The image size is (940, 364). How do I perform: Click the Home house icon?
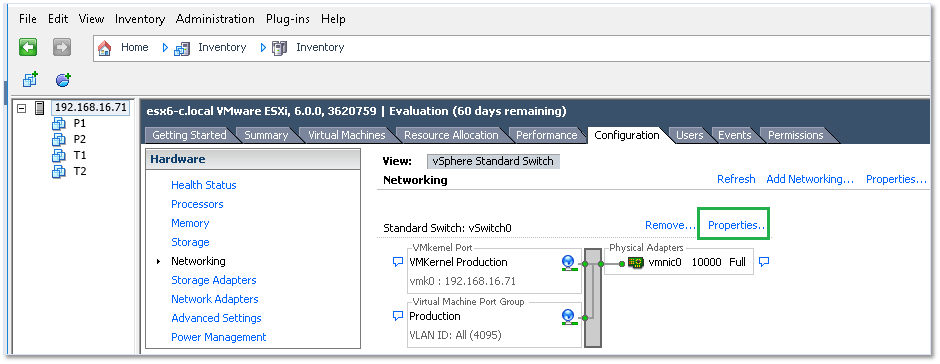click(x=105, y=48)
